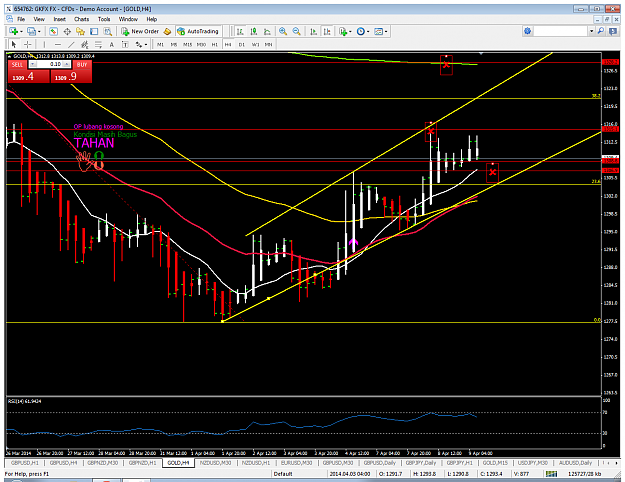Select the Text (A) tool
The height and width of the screenshot is (482, 625).
point(112,44)
